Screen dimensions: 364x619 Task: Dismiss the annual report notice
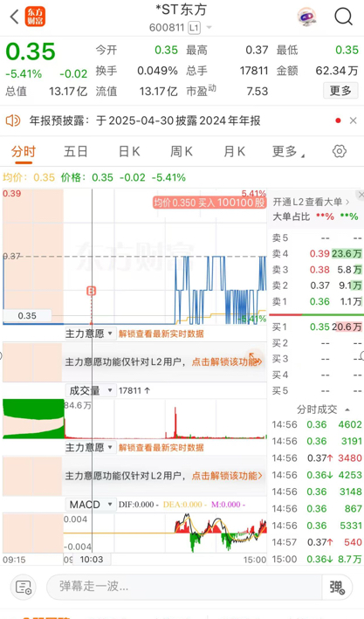(353, 120)
